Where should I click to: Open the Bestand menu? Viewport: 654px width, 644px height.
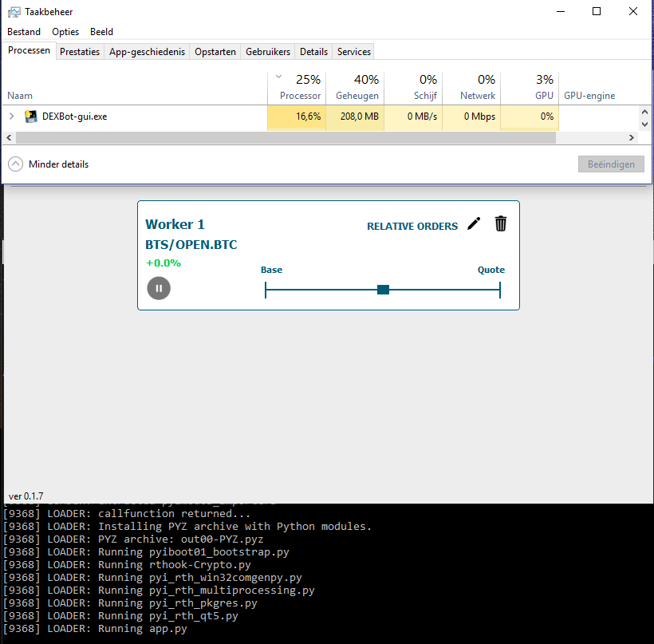pyautogui.click(x=24, y=32)
